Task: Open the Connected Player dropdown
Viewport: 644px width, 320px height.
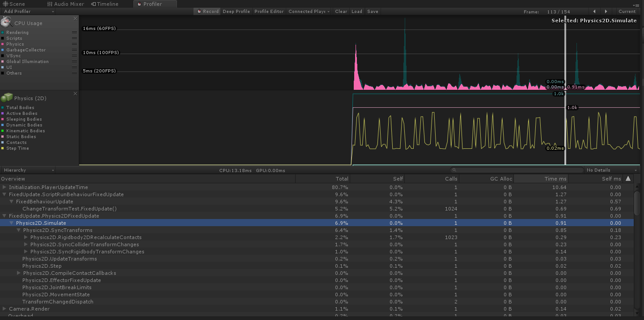Action: pos(309,11)
